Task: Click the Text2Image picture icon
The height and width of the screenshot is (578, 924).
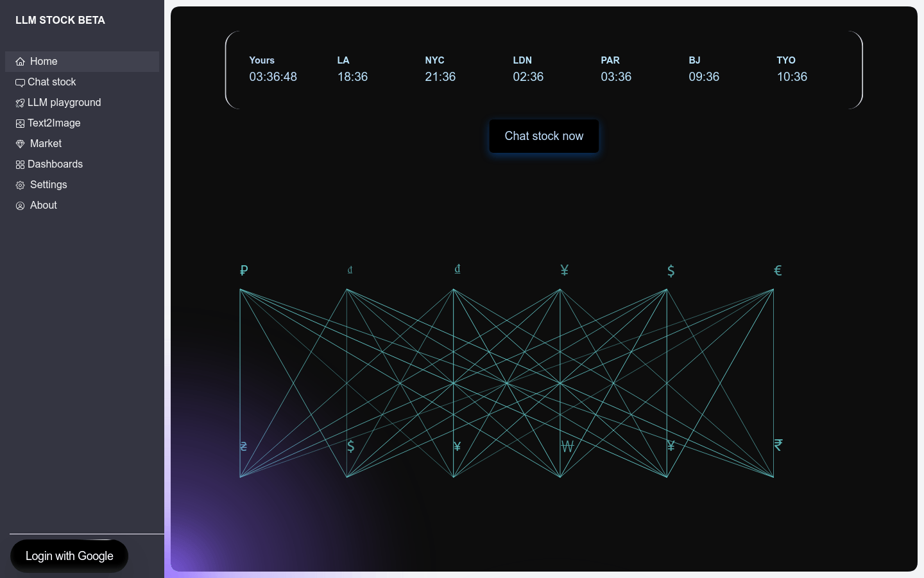Action: 20,123
